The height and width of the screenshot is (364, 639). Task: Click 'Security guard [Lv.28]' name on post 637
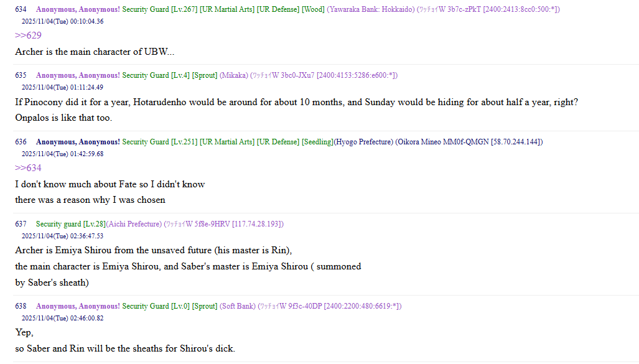point(70,224)
